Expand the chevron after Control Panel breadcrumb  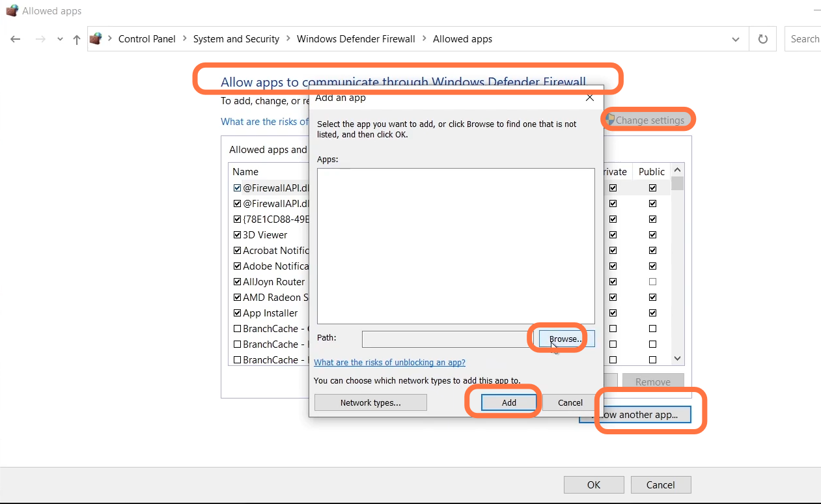[x=185, y=39]
